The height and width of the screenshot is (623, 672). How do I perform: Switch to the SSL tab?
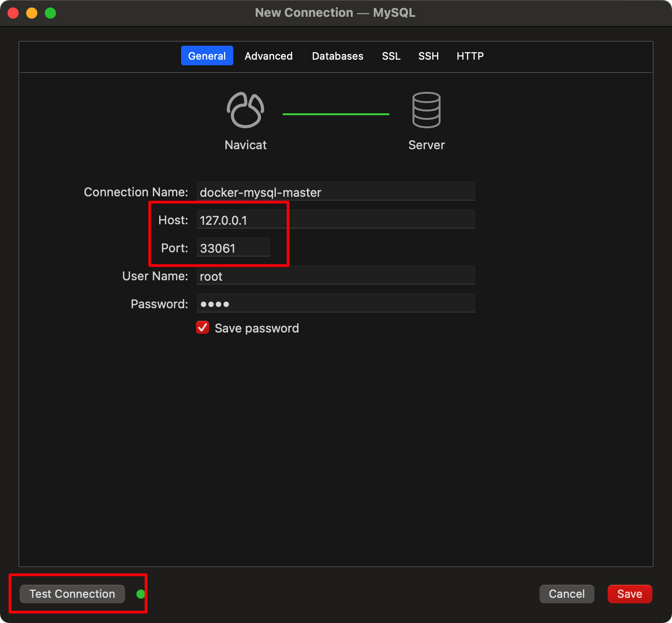[391, 56]
